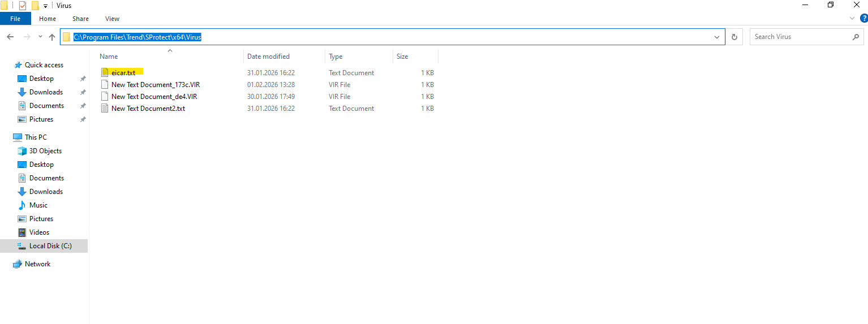The height and width of the screenshot is (324, 868).
Task: Select Local Disk (C:) drive
Action: click(44, 246)
